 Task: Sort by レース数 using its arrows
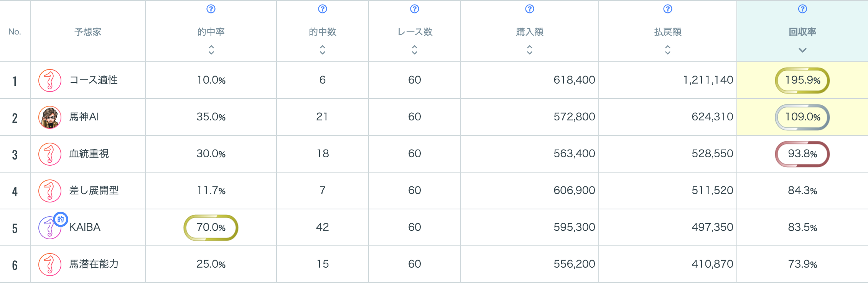(x=415, y=49)
